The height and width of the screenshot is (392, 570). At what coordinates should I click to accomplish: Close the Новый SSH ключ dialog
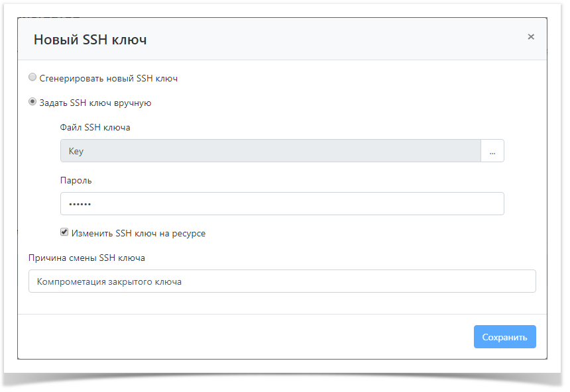531,37
